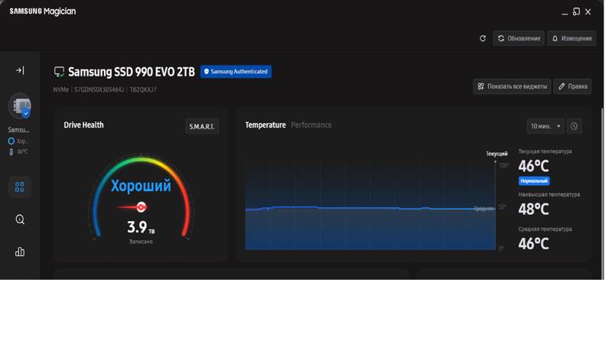Select the Samsung SSD drive thumbnail in sidebar

click(x=19, y=107)
